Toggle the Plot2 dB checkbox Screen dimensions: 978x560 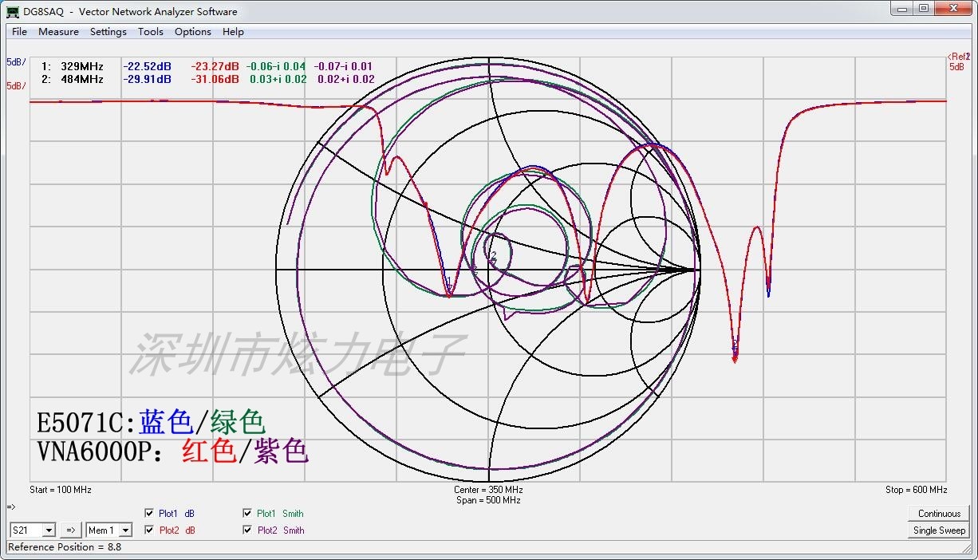coord(149,530)
